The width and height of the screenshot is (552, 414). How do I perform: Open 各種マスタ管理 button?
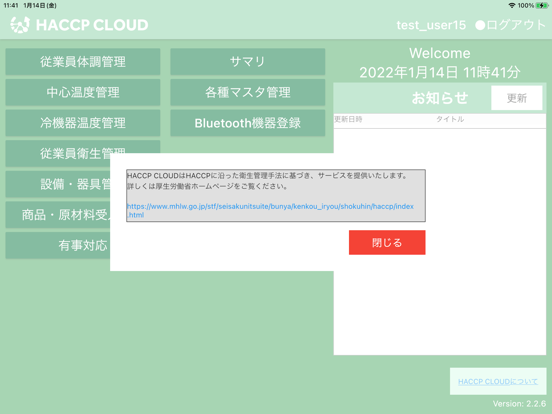(247, 92)
